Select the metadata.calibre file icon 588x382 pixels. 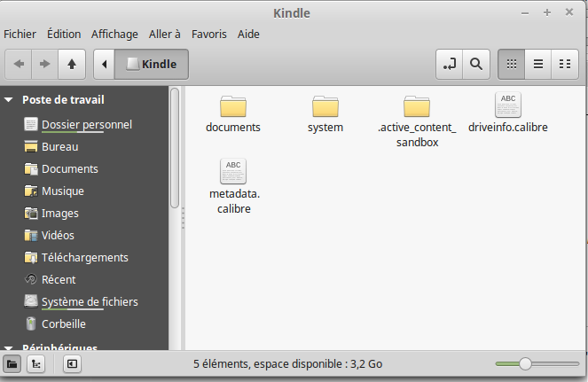pos(233,171)
